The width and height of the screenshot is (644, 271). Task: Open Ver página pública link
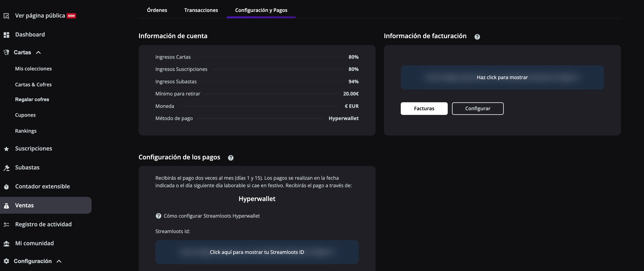tap(40, 16)
